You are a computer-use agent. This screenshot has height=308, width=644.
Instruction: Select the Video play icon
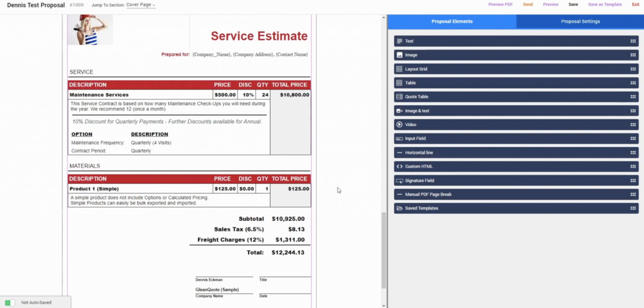(399, 124)
